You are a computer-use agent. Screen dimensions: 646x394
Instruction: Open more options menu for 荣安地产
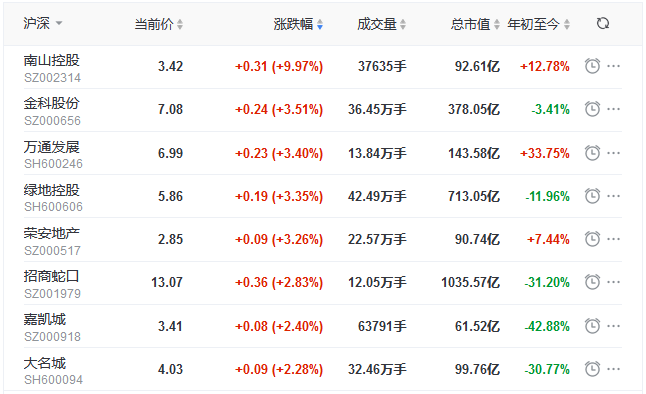coord(613,239)
